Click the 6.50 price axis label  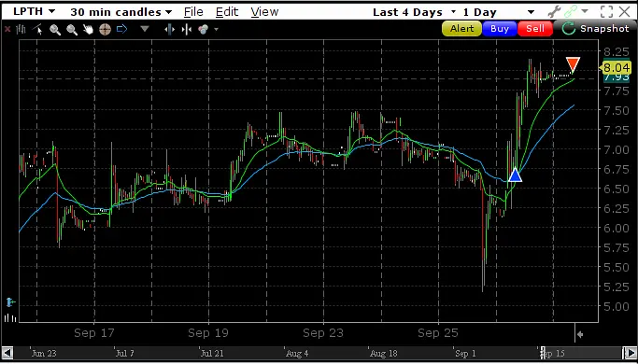coord(617,189)
